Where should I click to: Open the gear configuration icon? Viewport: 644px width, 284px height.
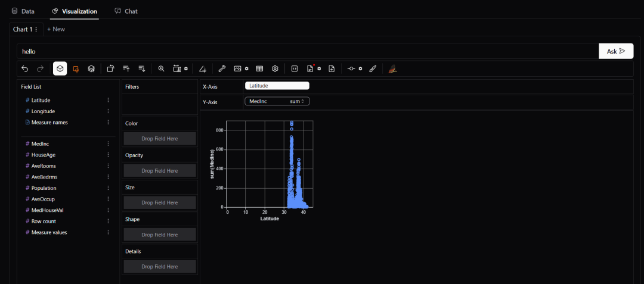[275, 69]
